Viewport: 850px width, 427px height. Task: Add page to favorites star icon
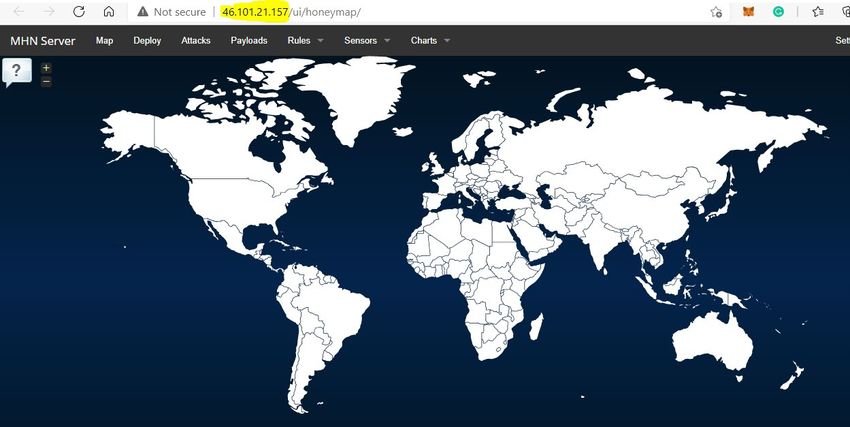(x=716, y=12)
